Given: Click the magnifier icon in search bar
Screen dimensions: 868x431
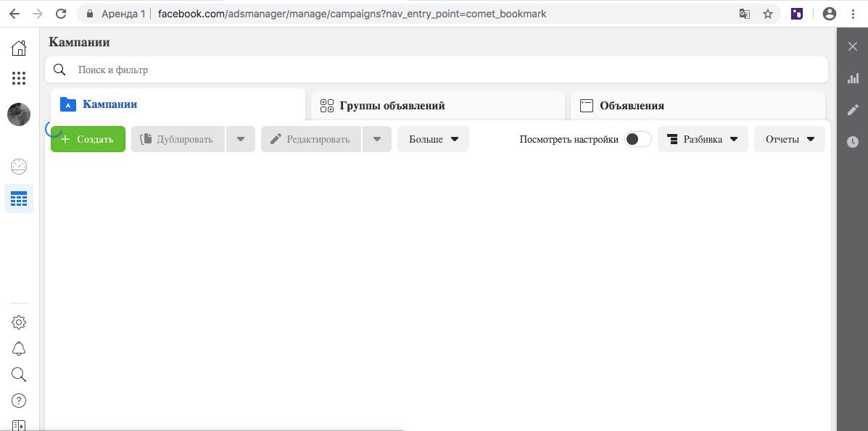Looking at the screenshot, I should coord(59,70).
